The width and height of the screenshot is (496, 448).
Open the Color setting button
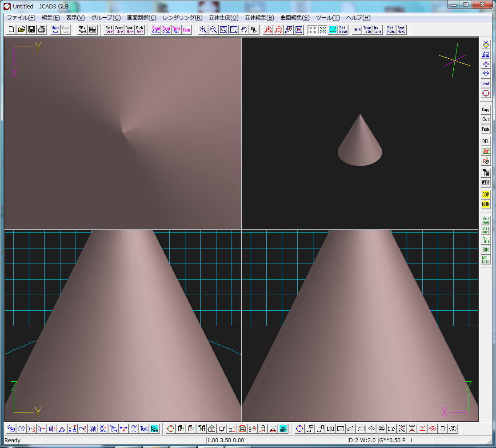(186, 30)
